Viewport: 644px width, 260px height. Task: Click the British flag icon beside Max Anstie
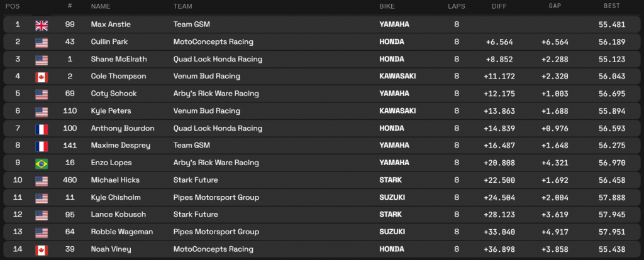(42, 25)
